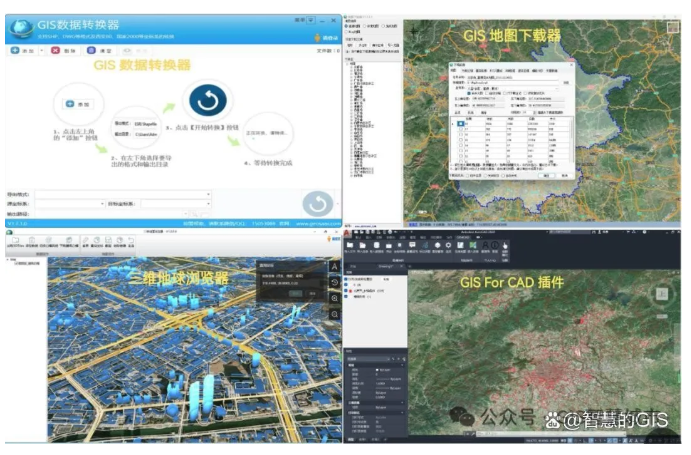
Task: Click the GIS converter globe logo
Action: [19, 26]
